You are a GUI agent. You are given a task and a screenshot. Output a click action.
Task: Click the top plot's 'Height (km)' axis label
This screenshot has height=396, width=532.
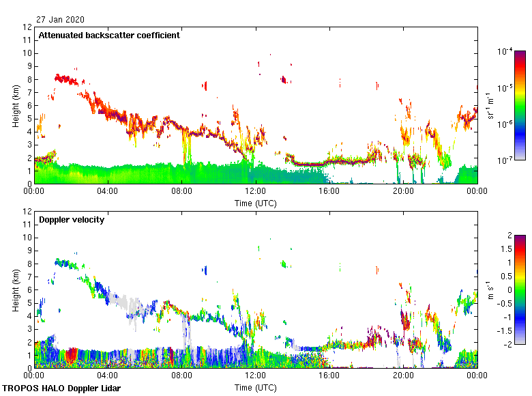(15, 105)
